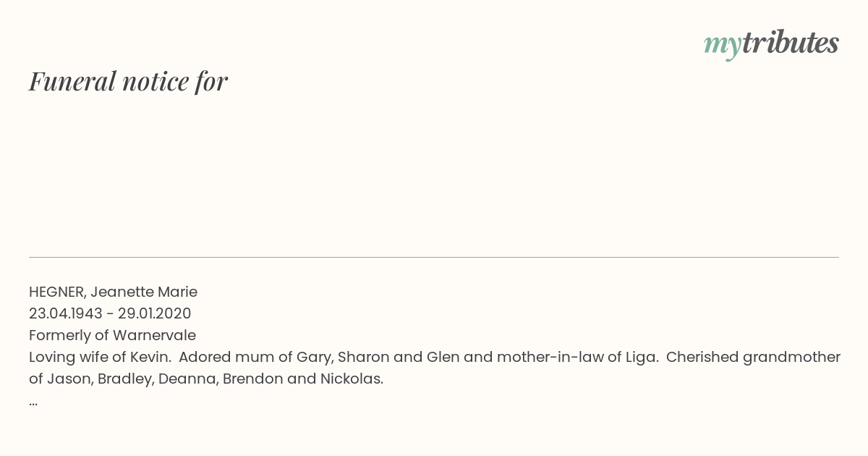Click the birth date 23.04.1943

pyautogui.click(x=65, y=314)
